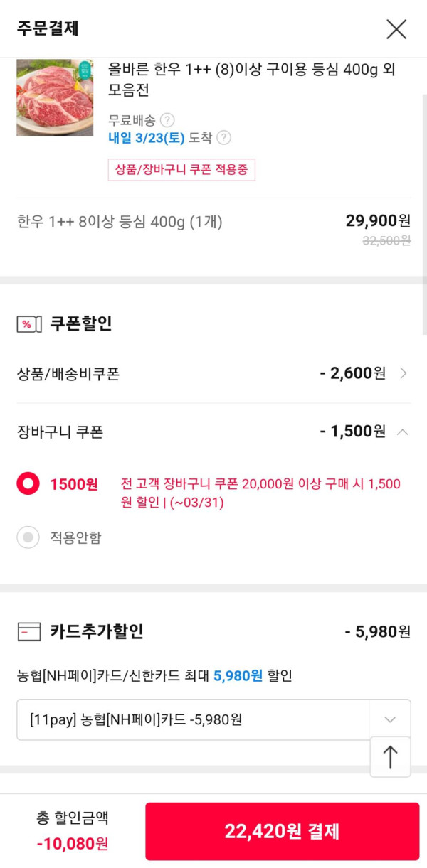This screenshot has width=427, height=868.
Task: Tap the card icon beside 카드추가할인
Action: (x=28, y=631)
